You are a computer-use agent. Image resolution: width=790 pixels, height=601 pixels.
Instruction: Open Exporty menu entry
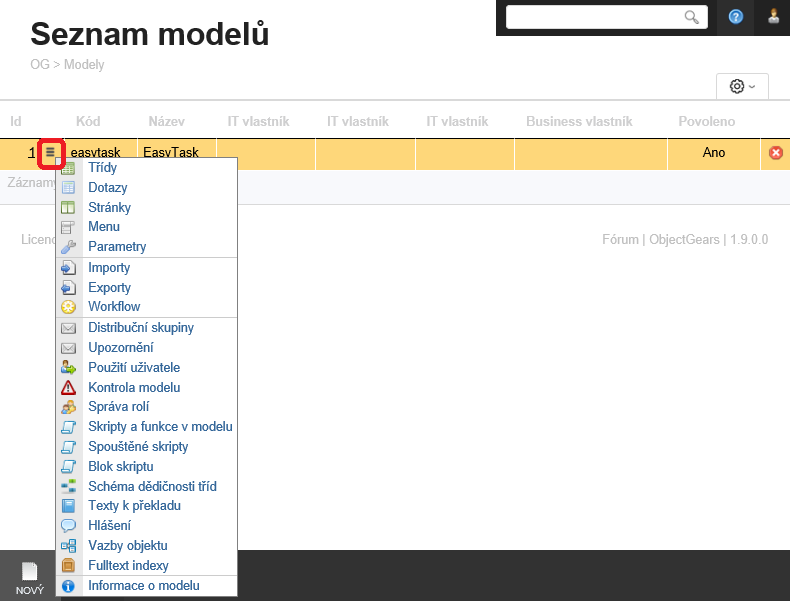click(x=109, y=288)
